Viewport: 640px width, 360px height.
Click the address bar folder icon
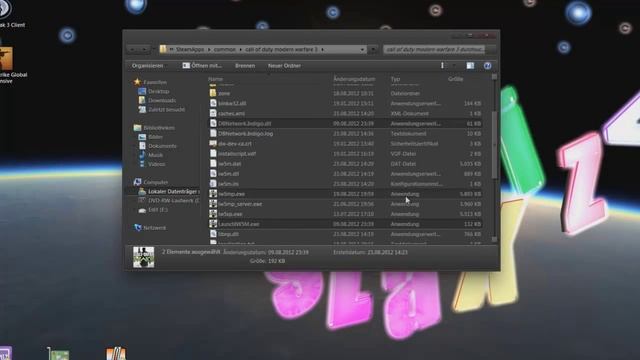pyautogui.click(x=163, y=49)
